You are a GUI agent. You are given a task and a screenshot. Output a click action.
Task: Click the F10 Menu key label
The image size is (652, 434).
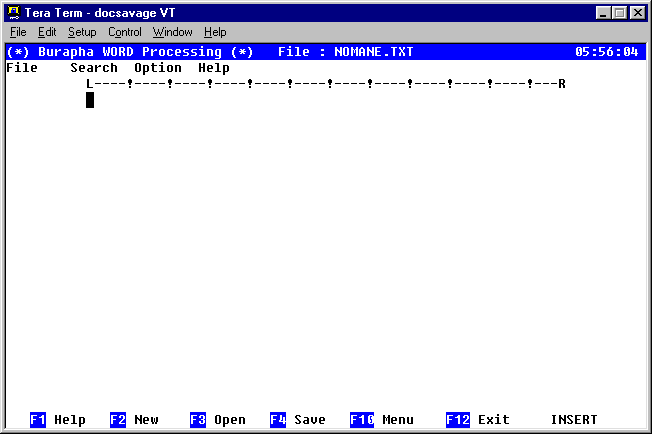point(382,419)
